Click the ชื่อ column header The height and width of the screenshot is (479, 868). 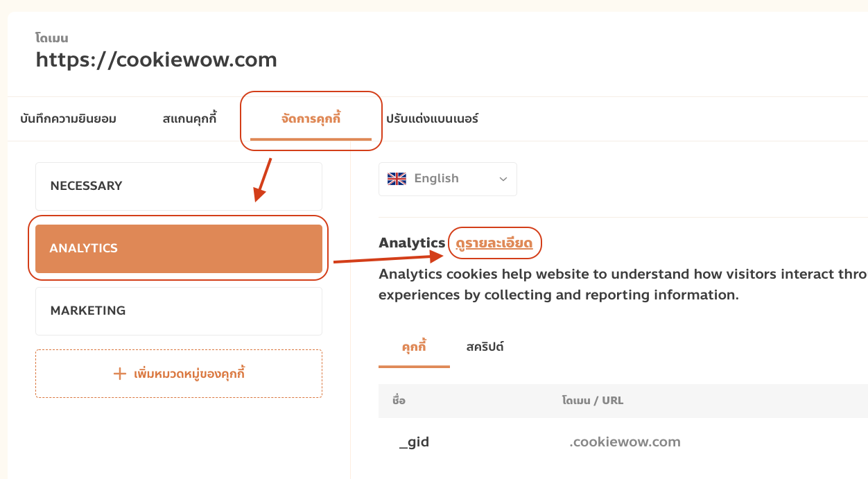click(399, 401)
